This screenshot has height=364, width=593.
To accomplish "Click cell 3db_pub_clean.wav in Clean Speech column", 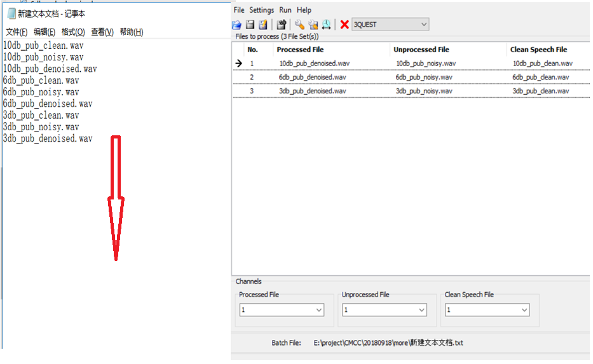I will point(541,91).
